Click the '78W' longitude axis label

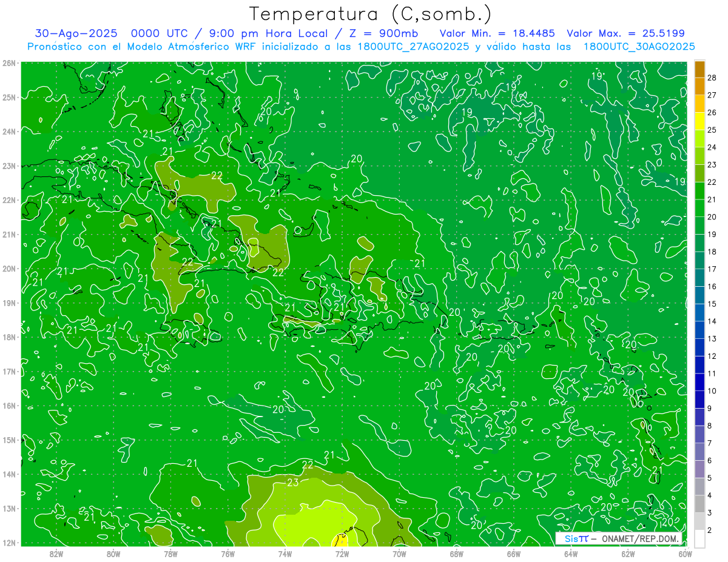pyautogui.click(x=170, y=554)
